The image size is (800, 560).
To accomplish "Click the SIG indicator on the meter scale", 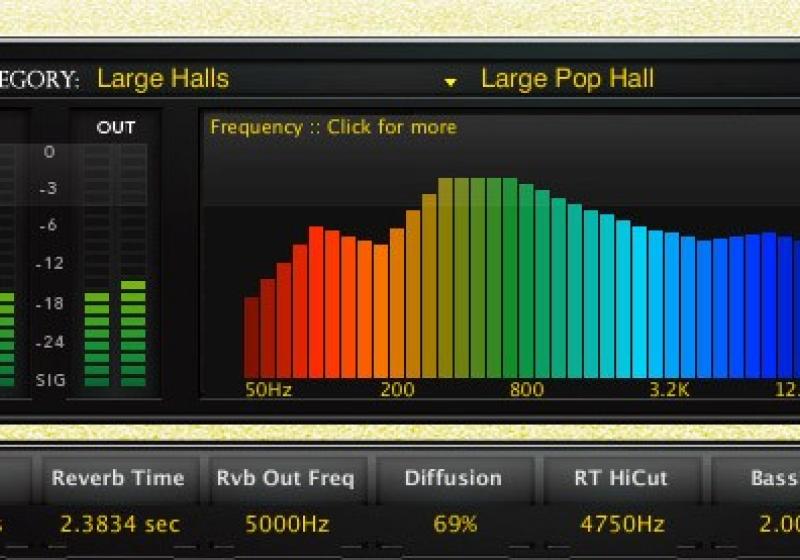I will [50, 380].
